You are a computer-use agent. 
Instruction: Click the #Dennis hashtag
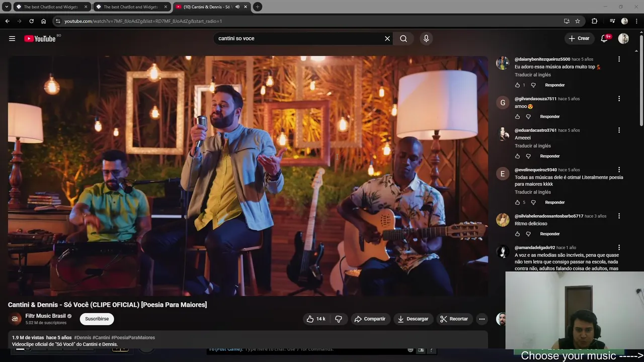point(83,337)
